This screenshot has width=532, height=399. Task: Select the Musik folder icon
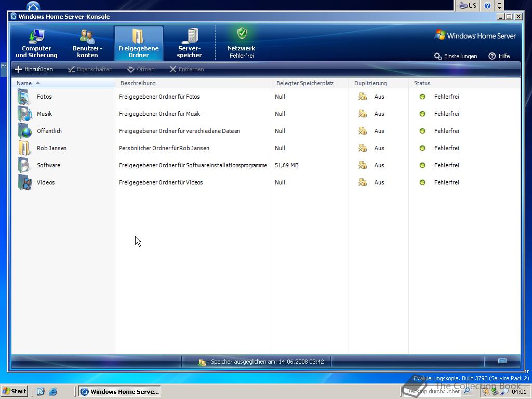click(x=24, y=114)
